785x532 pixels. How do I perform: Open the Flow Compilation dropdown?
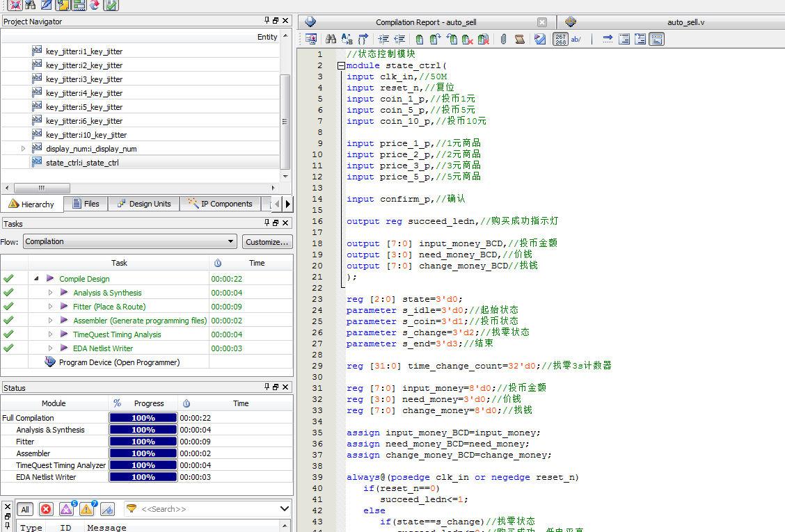tap(129, 242)
